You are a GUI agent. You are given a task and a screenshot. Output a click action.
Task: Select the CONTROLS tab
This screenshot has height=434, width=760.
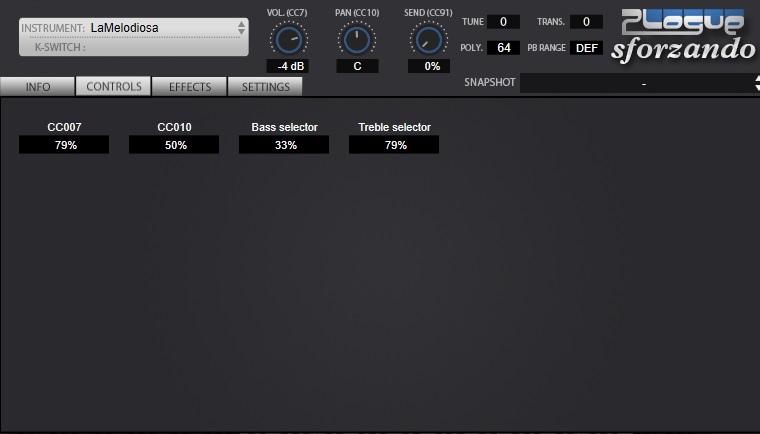(x=113, y=86)
